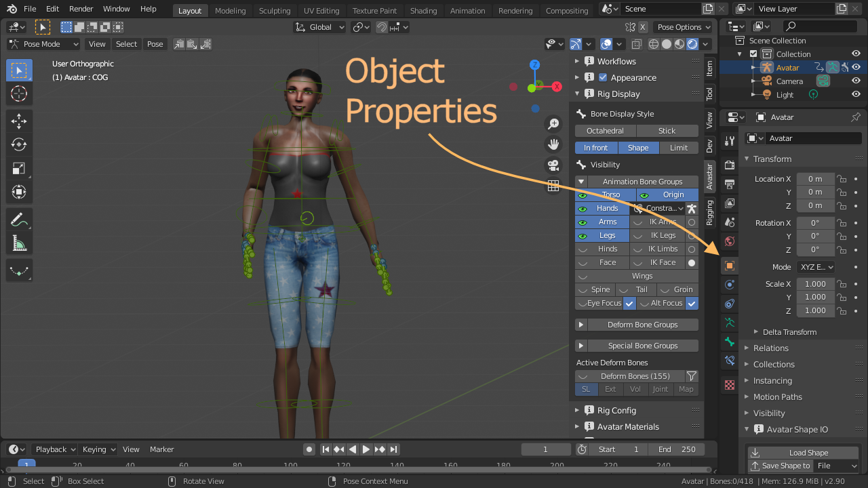The height and width of the screenshot is (488, 868).
Task: Click the Octahedral bone display button
Action: point(605,131)
